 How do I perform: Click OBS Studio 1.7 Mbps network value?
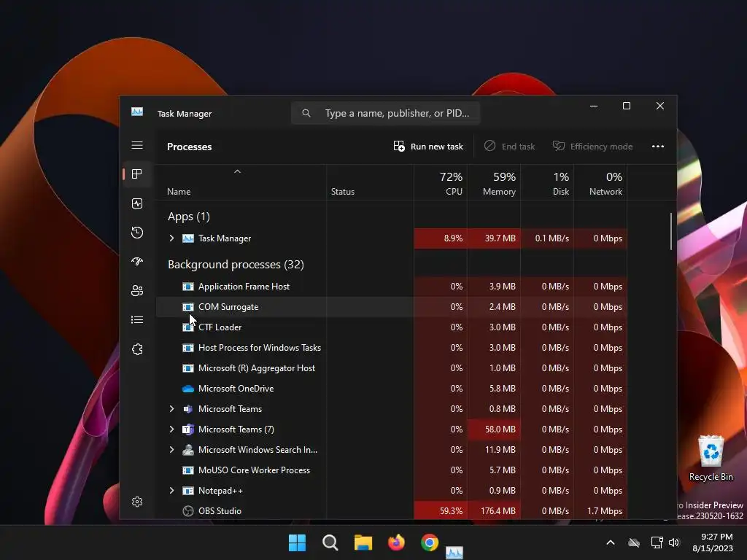point(605,511)
